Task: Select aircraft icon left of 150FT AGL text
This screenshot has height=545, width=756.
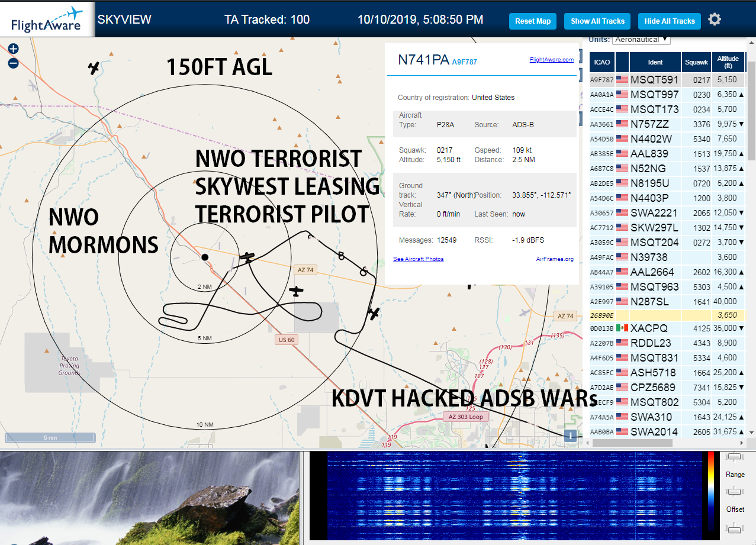Action: 94,67
